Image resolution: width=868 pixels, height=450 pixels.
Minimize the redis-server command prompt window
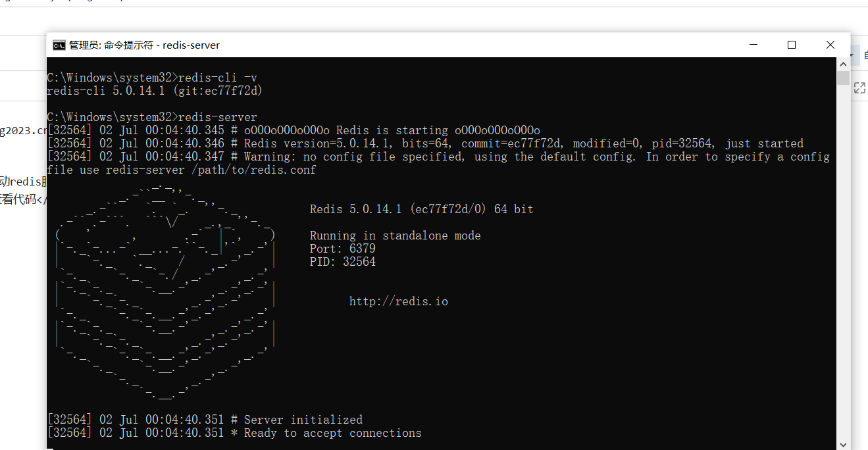[753, 45]
